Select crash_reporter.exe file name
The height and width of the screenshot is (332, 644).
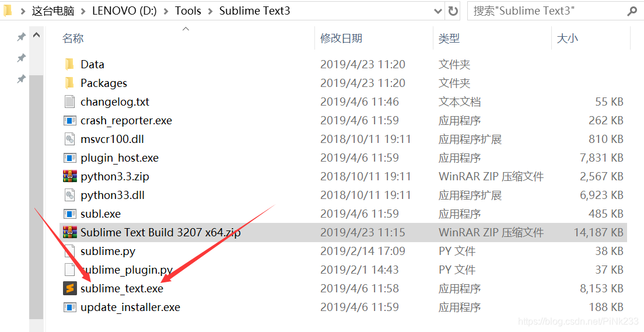click(x=126, y=121)
